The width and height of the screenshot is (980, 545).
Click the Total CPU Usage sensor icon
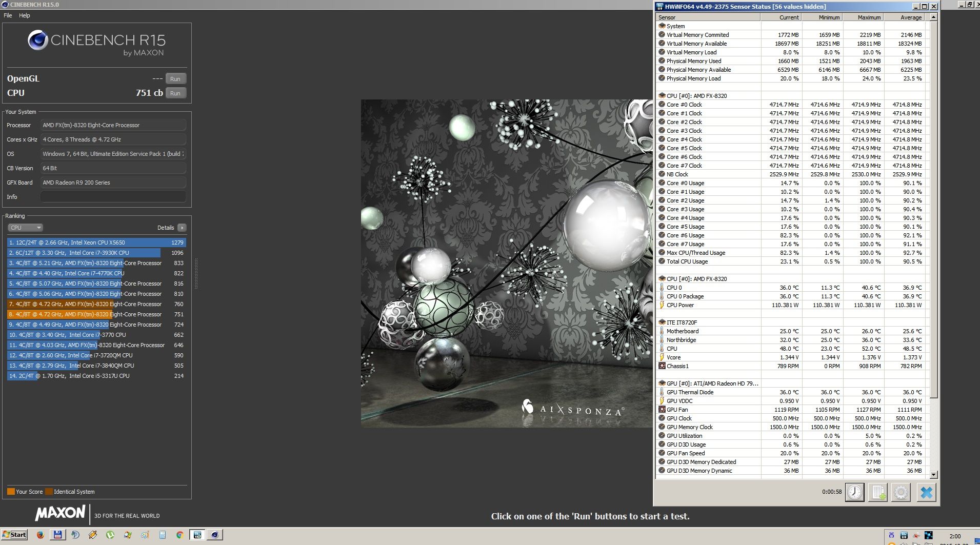[x=662, y=261]
